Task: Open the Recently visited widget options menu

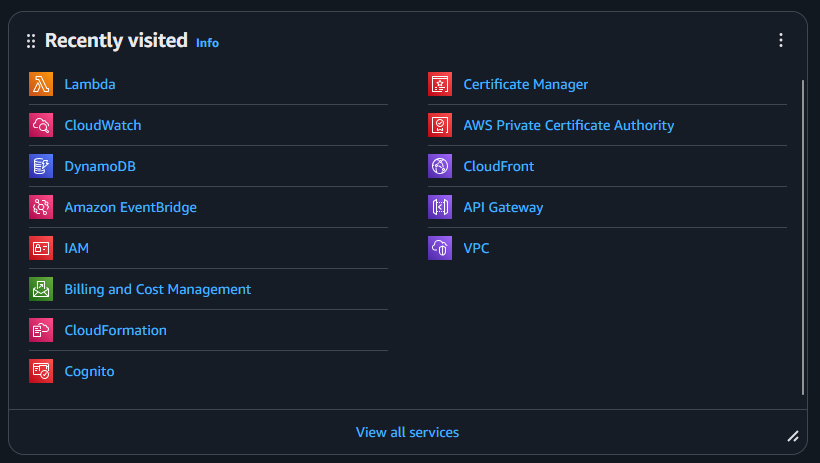Action: 781,40
